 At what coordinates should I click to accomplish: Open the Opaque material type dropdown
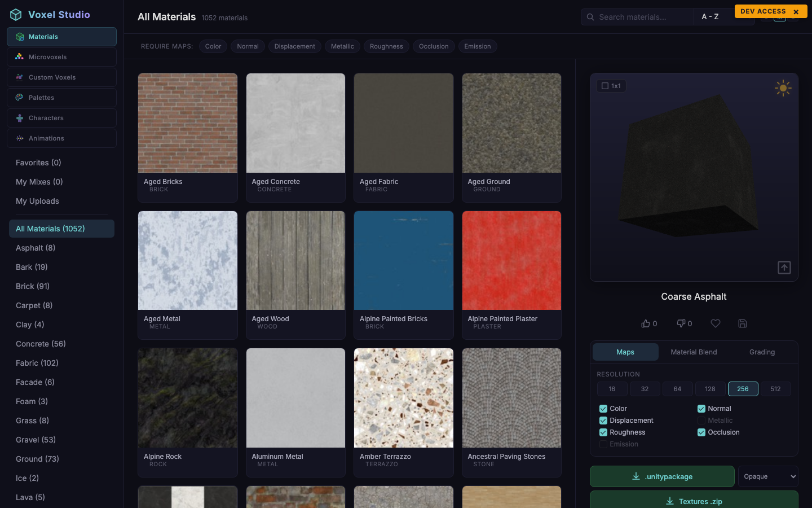[768, 476]
